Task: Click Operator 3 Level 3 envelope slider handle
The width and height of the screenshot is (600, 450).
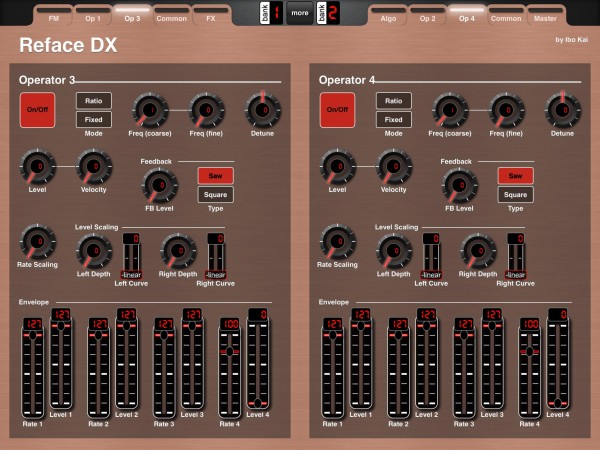Action: pos(192,326)
